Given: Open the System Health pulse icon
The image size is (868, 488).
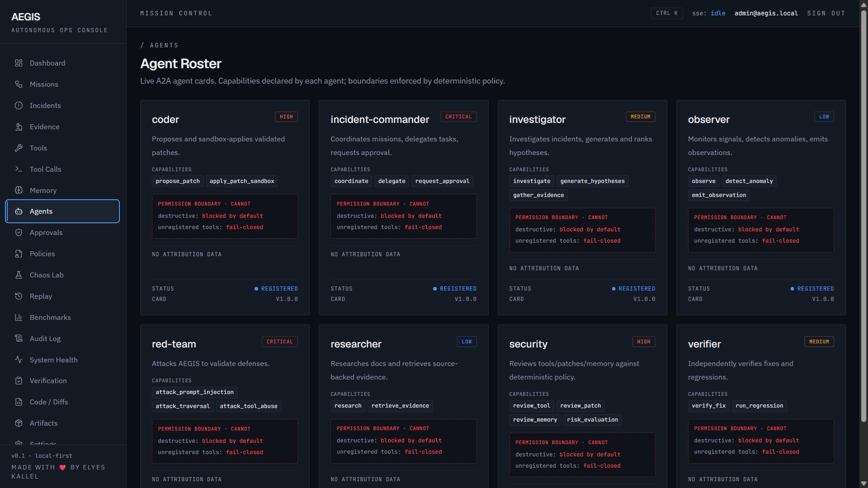Looking at the screenshot, I should coord(19,360).
